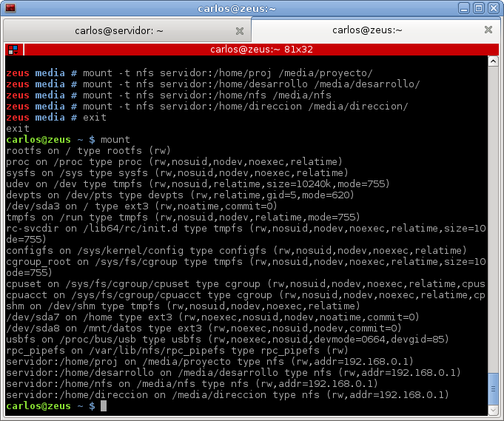
Task: Click the 'usbfs on /proc/bus/usb' line
Action: 227,340
